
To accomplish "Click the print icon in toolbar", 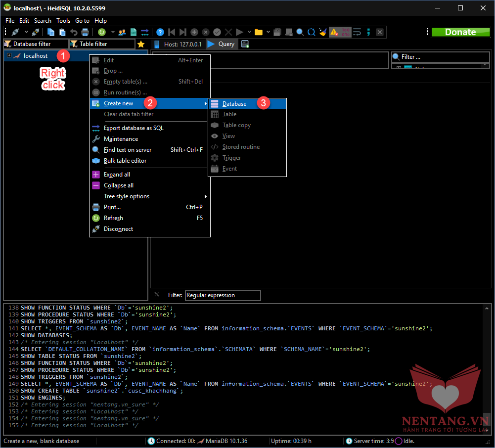I will pos(85,32).
